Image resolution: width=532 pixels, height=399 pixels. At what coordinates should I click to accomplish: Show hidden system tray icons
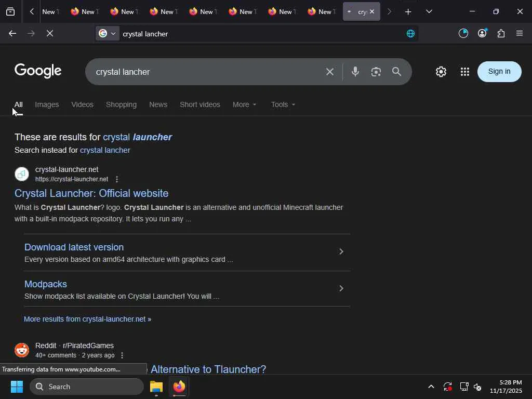[x=431, y=387]
